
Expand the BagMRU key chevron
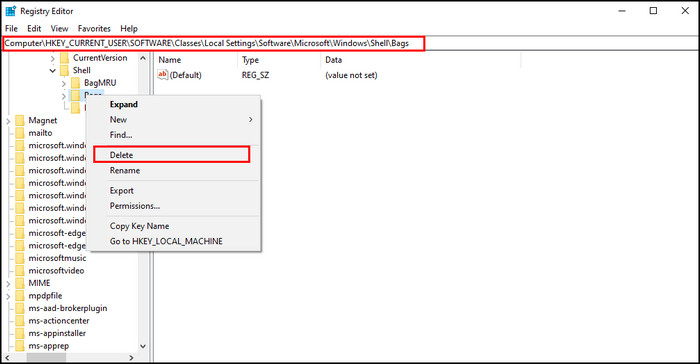click(x=63, y=84)
